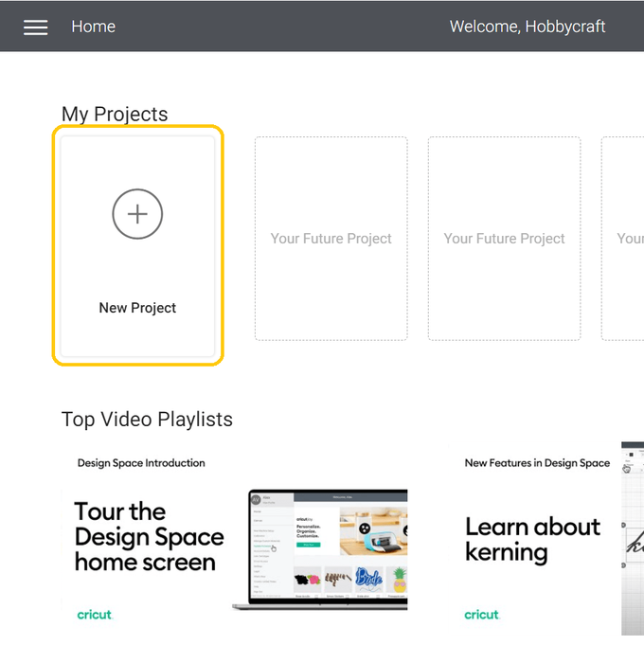The image size is (644, 645).
Task: Click the Top Video Playlists heading
Action: pos(147,420)
